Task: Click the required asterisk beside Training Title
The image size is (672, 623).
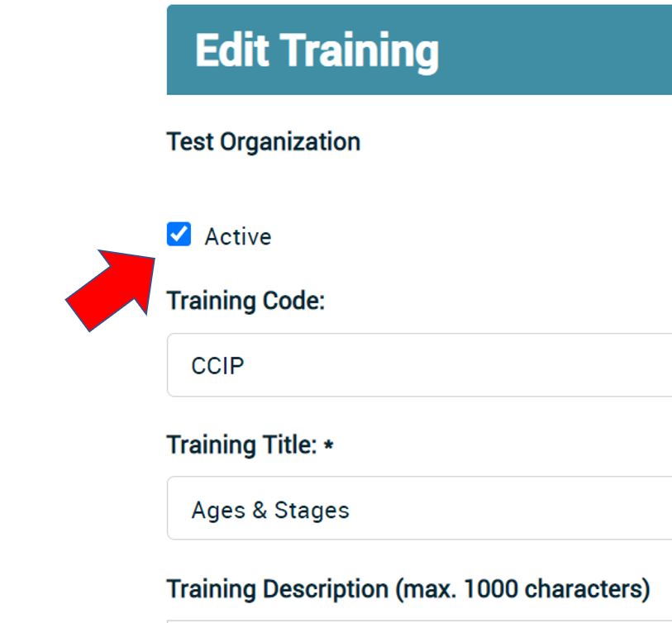Action: click(x=329, y=446)
